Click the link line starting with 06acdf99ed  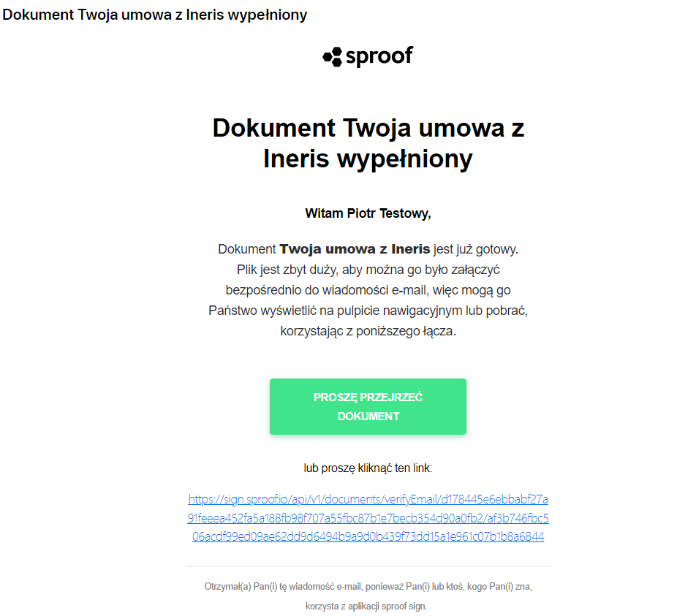pos(368,536)
